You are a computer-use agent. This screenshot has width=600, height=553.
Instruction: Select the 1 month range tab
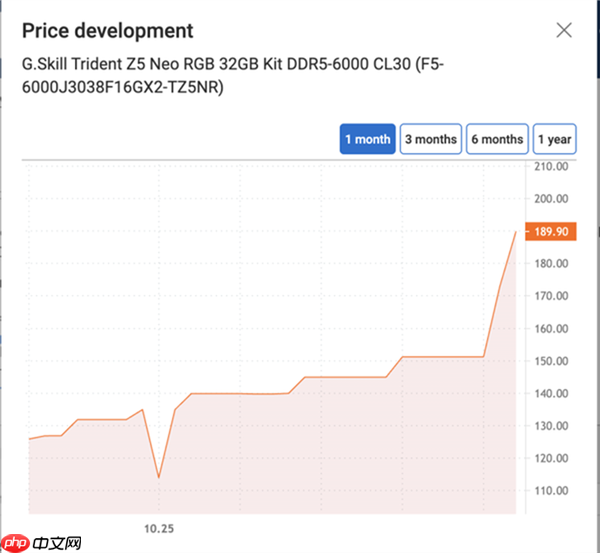coord(367,139)
